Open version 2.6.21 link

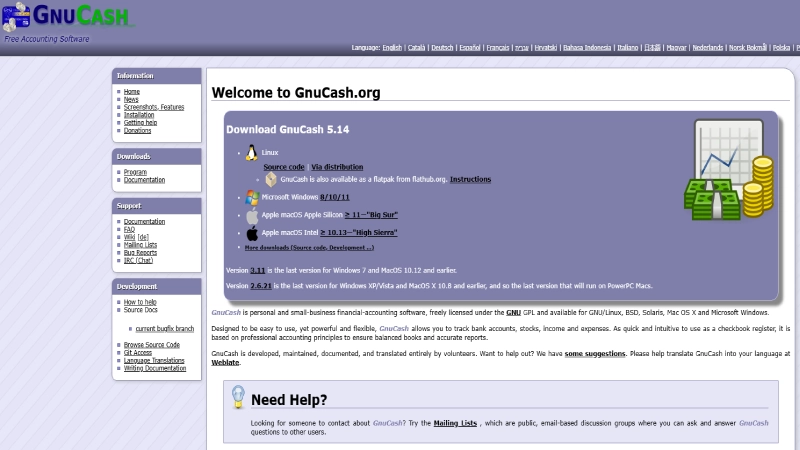tap(261, 286)
